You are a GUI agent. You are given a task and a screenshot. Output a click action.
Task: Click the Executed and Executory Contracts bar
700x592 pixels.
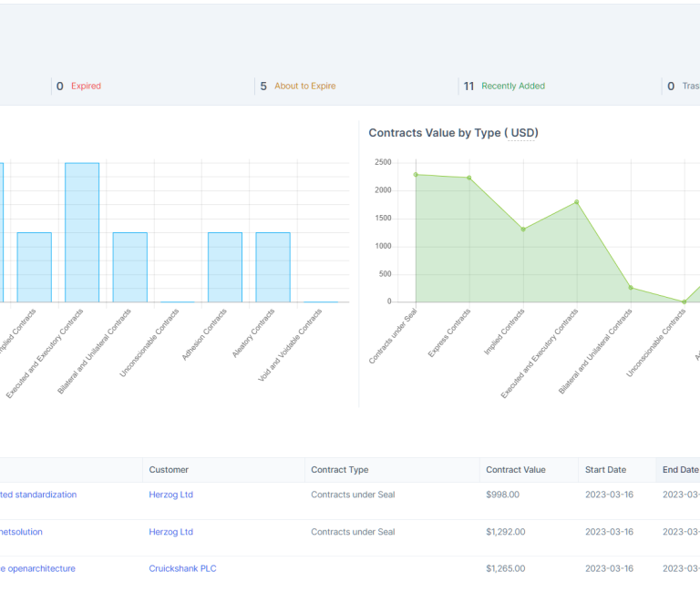coord(82,232)
